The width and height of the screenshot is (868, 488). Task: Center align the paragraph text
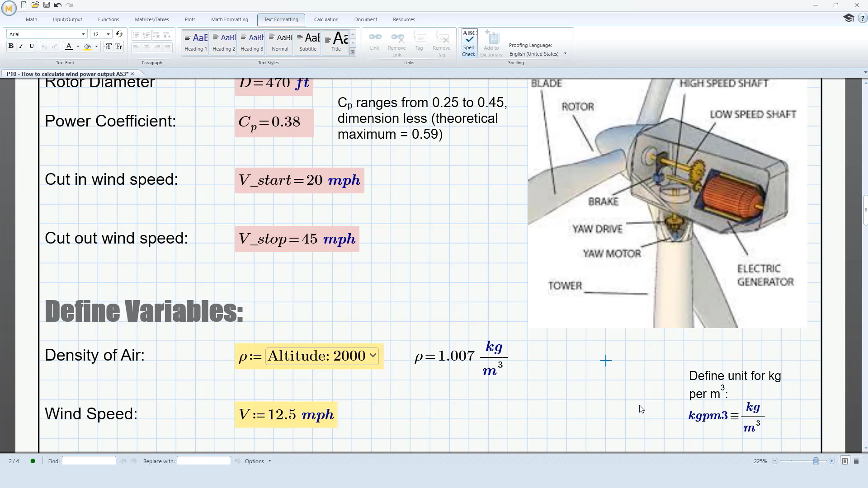click(146, 47)
